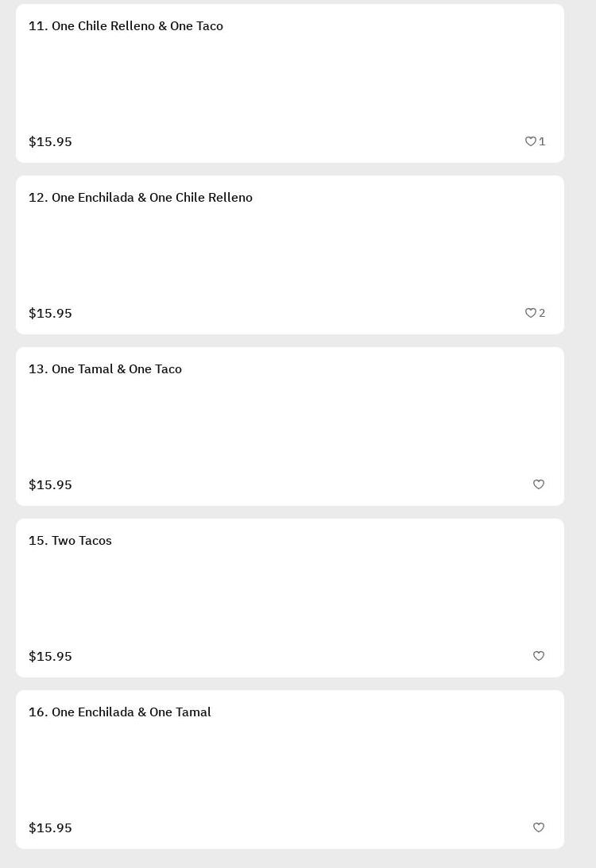Screen dimensions: 596x868
Task: Click the like count "2" on item 12
Action: [543, 313]
